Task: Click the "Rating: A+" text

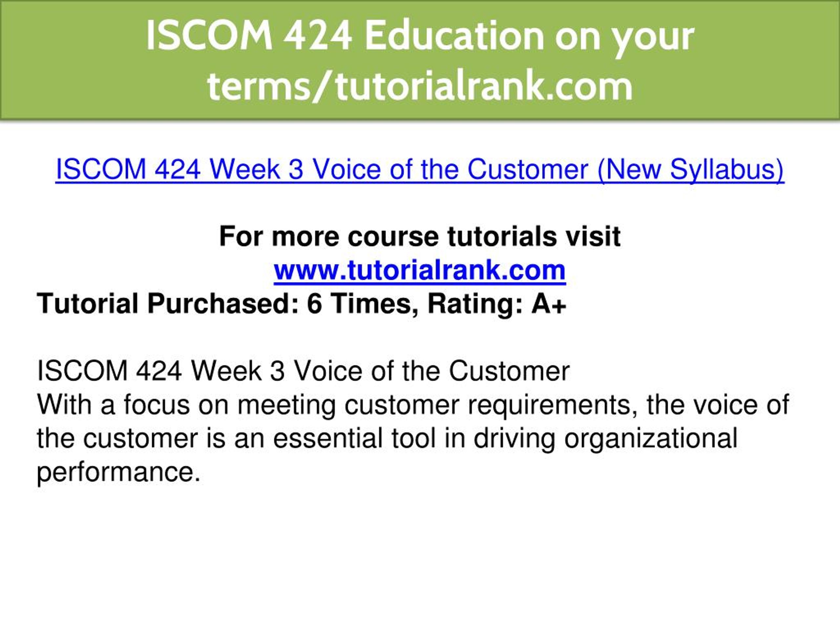Action: pos(497,304)
